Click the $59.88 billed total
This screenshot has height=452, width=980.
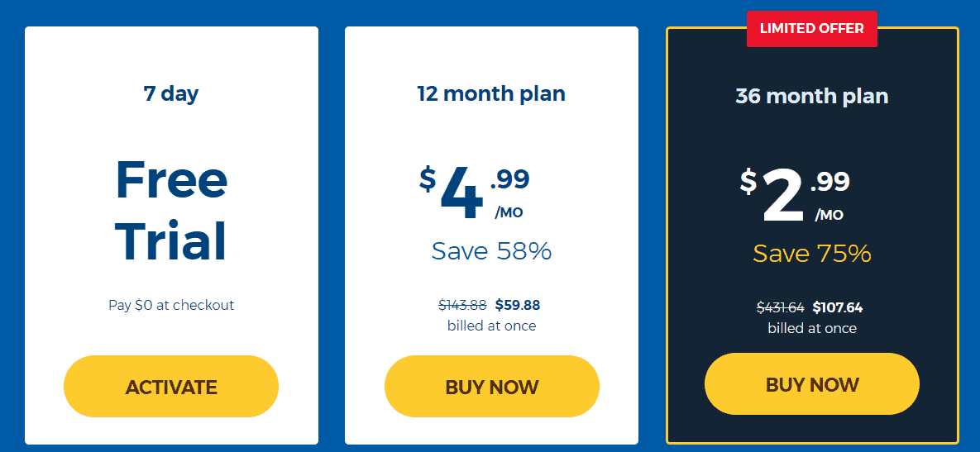(518, 305)
